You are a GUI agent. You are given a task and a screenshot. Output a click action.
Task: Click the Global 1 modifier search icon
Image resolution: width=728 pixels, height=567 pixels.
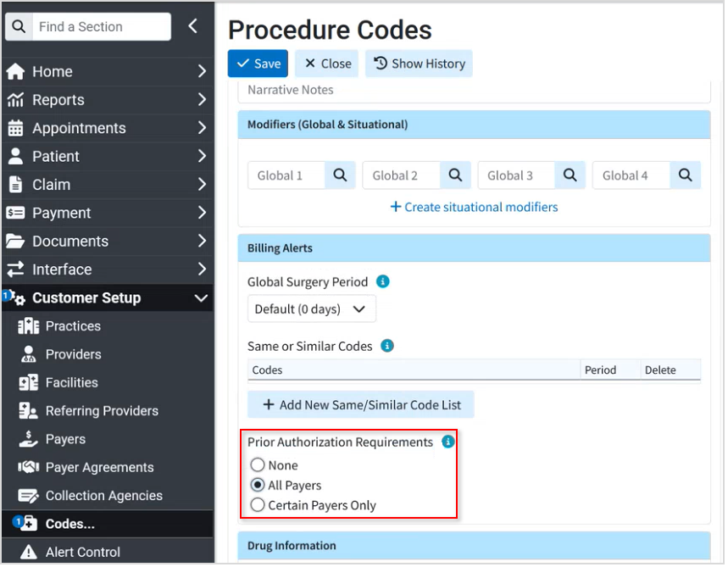pos(342,176)
